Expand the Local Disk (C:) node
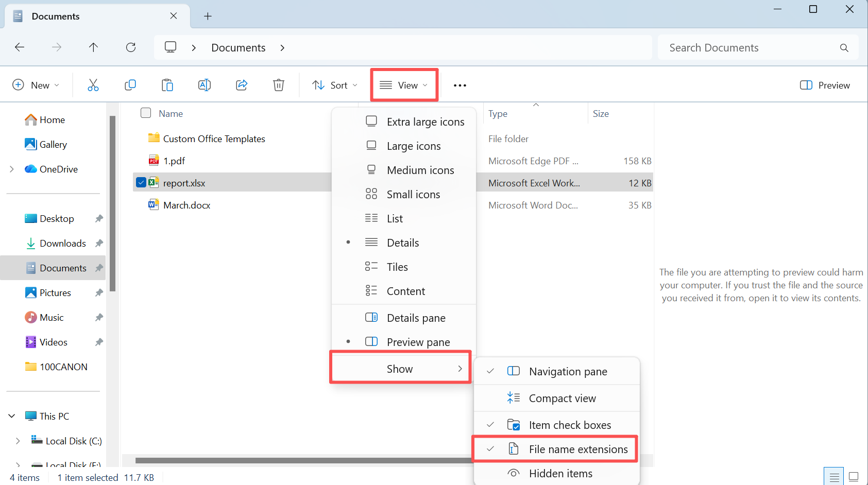This screenshot has width=868, height=485. (x=18, y=441)
